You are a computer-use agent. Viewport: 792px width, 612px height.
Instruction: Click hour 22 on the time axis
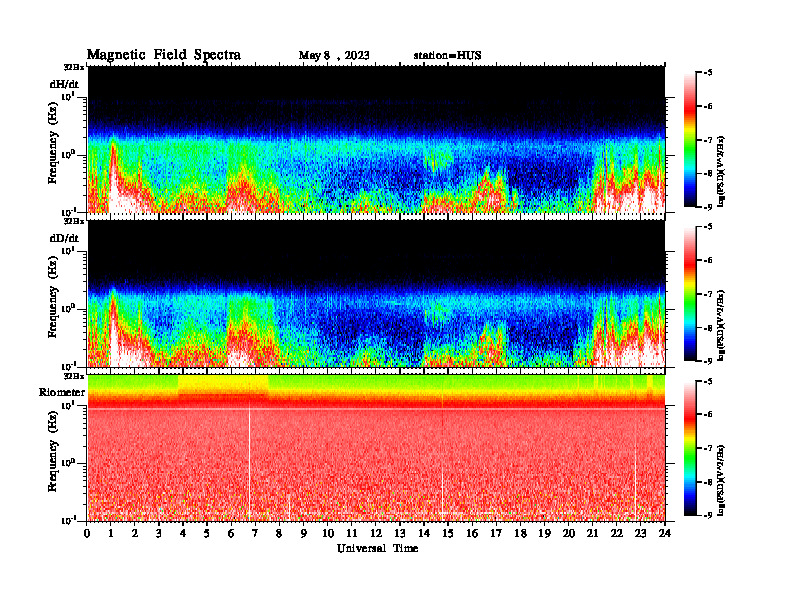tap(617, 533)
